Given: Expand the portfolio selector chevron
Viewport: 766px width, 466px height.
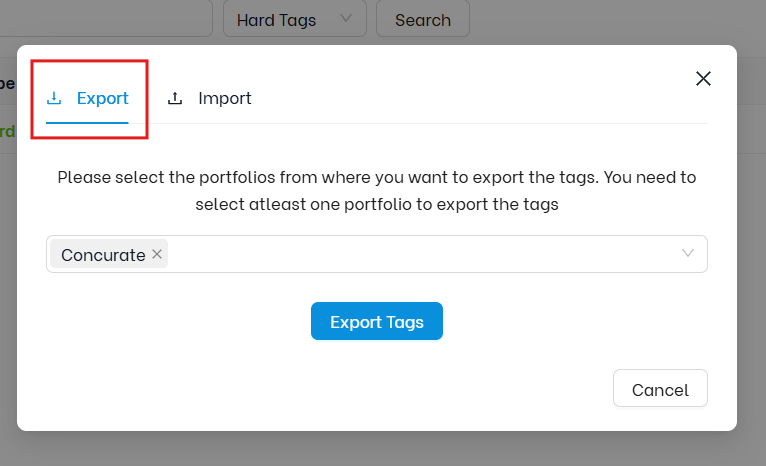Looking at the screenshot, I should 688,253.
